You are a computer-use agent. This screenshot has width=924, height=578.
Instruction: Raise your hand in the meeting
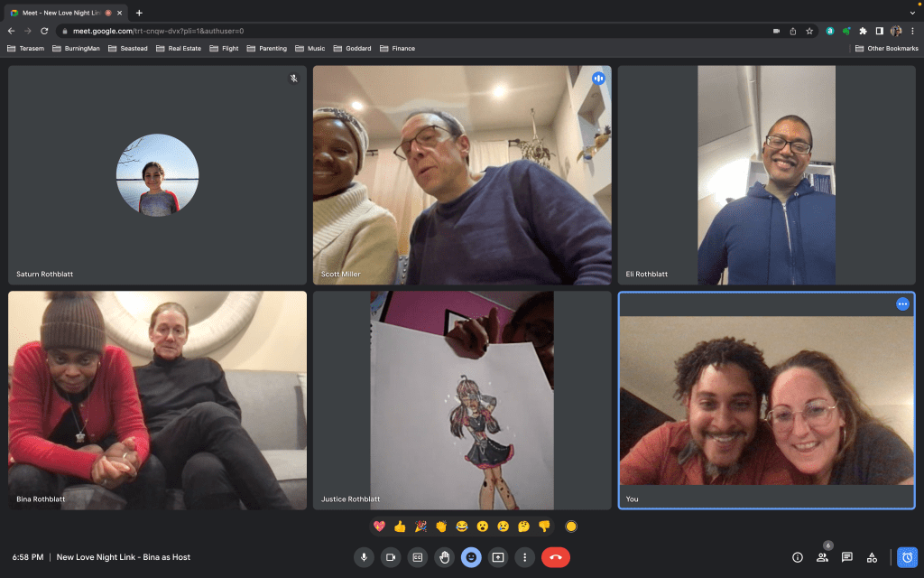click(x=444, y=557)
